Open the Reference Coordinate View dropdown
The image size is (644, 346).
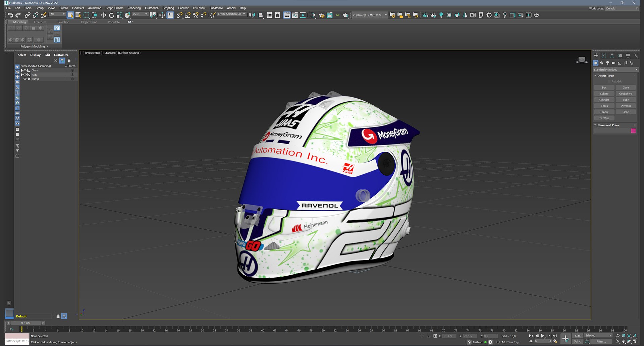point(140,14)
